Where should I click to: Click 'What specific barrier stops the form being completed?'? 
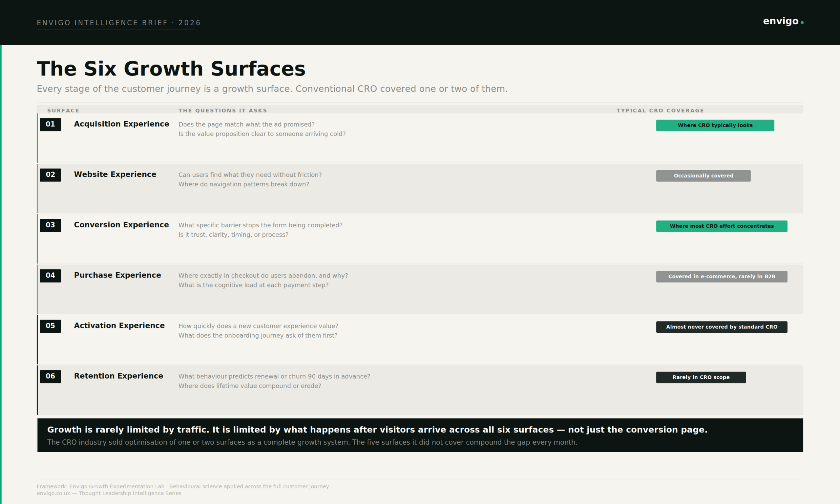[261, 225]
